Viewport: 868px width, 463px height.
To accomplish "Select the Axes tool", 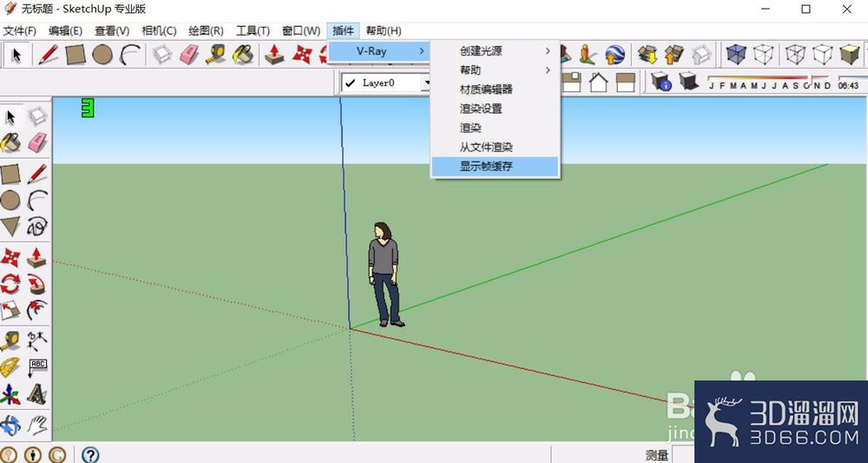I will (x=10, y=394).
